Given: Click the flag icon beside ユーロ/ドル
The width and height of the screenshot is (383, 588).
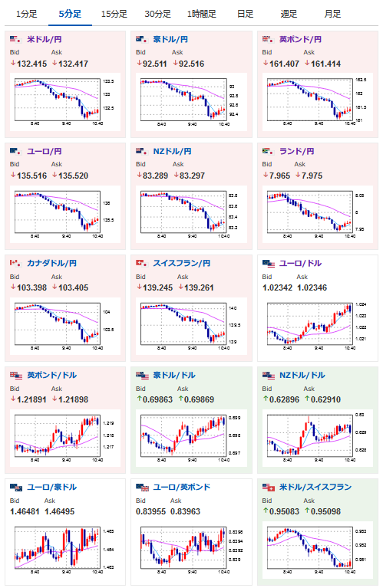Looking at the screenshot, I should tap(269, 263).
